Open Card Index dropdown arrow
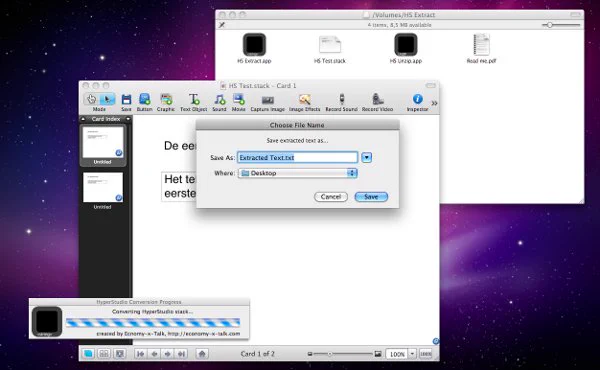Viewport: 600px width, 370px height. (x=128, y=119)
